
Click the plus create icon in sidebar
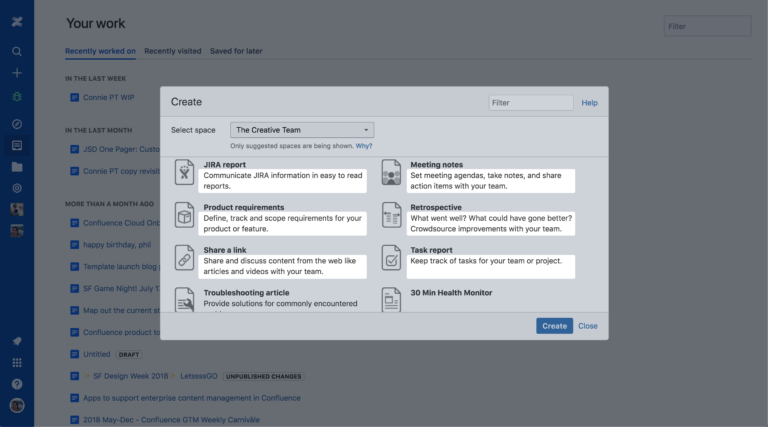click(x=17, y=73)
